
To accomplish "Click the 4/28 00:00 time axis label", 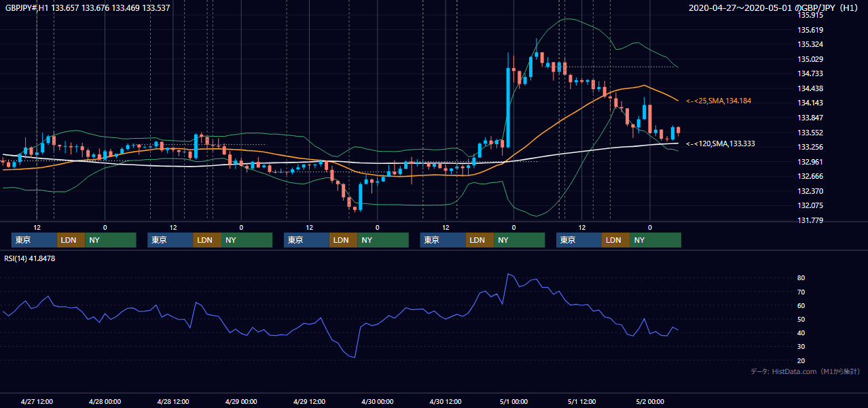I will (x=105, y=402).
